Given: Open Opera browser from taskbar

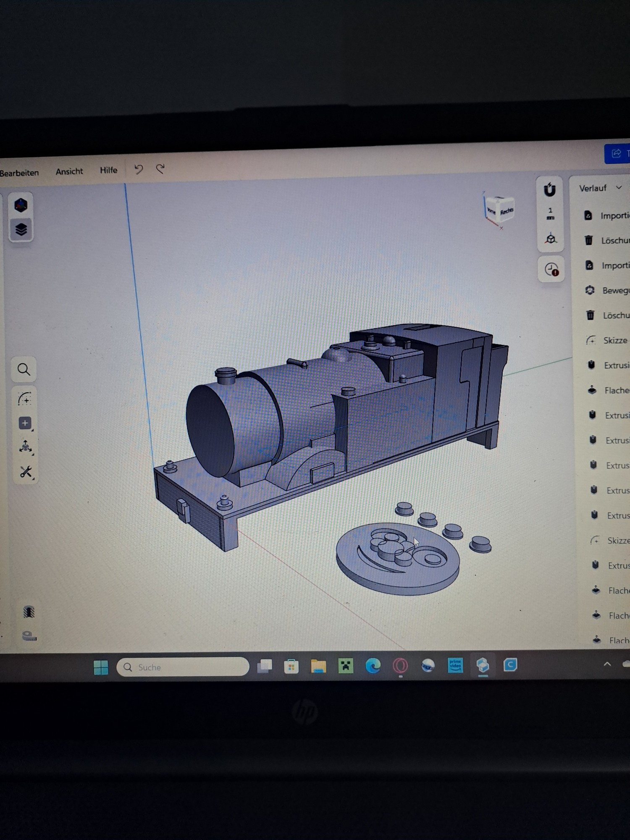Looking at the screenshot, I should tap(400, 666).
